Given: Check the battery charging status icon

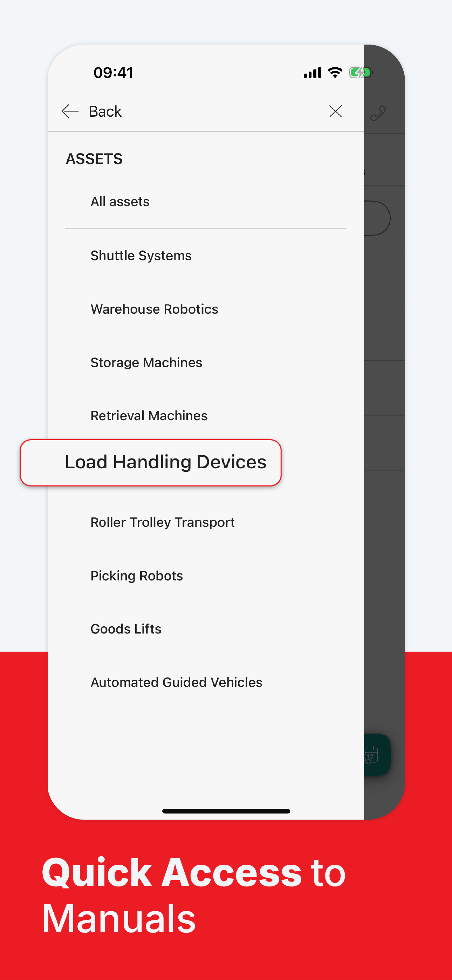Looking at the screenshot, I should 361,72.
